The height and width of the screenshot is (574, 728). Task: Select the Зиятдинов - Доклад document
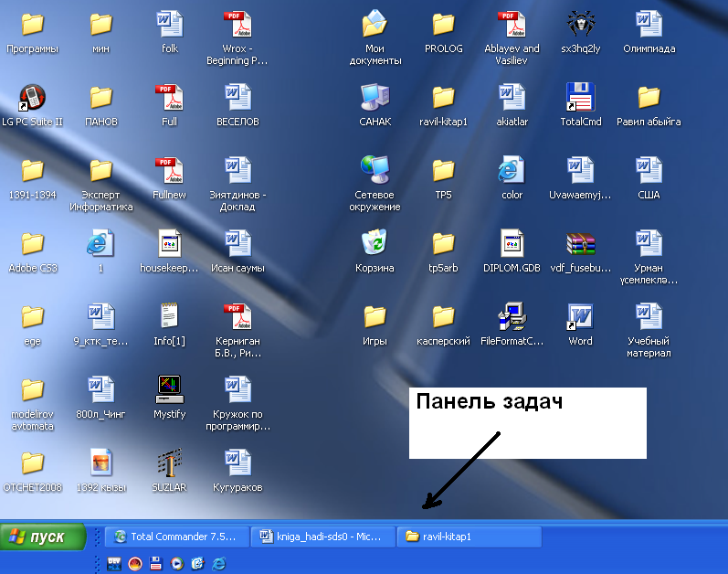tap(237, 170)
